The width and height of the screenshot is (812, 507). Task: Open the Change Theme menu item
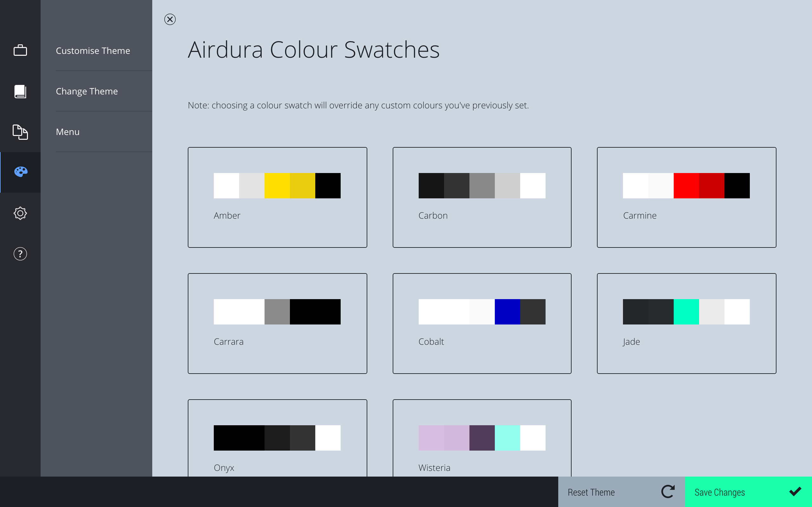coord(87,91)
